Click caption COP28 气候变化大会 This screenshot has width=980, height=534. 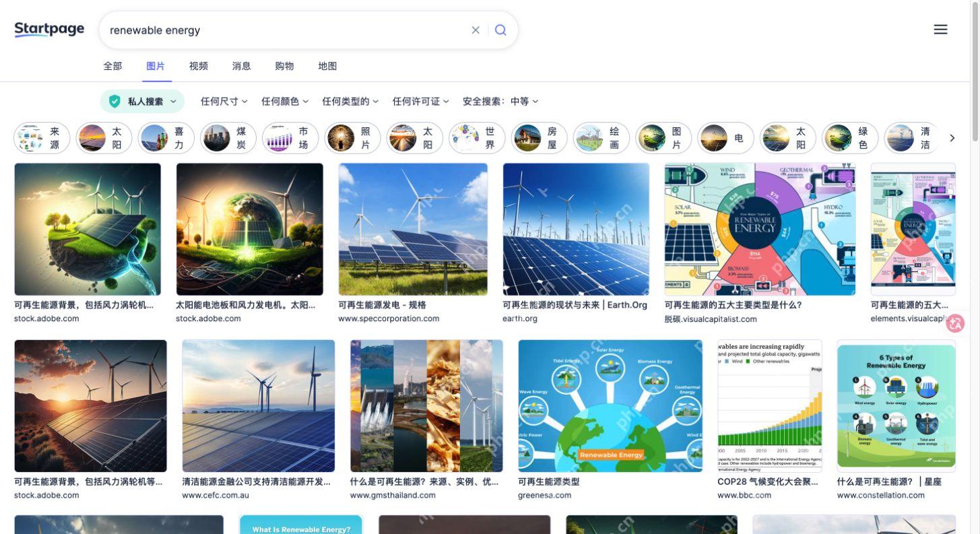[x=767, y=481]
